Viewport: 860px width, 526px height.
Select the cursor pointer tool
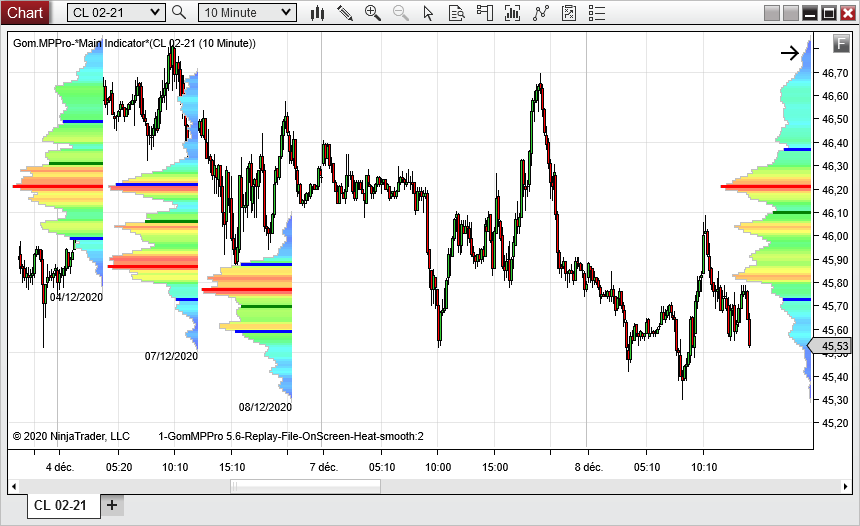click(429, 13)
